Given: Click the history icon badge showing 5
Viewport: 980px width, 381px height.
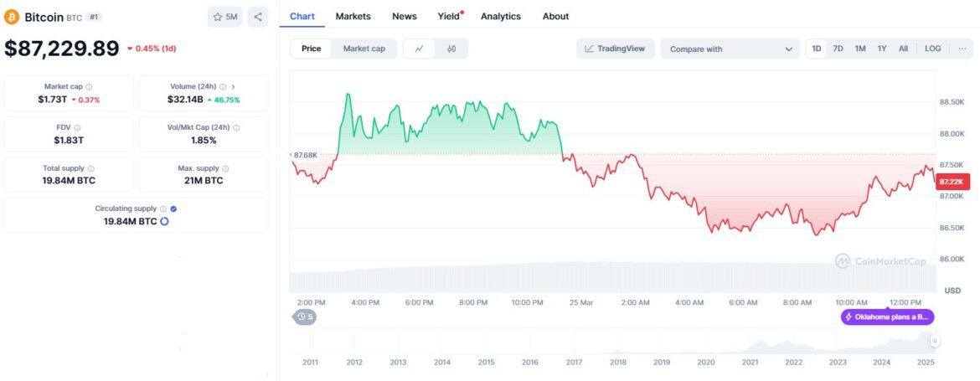Looking at the screenshot, I should click(304, 317).
